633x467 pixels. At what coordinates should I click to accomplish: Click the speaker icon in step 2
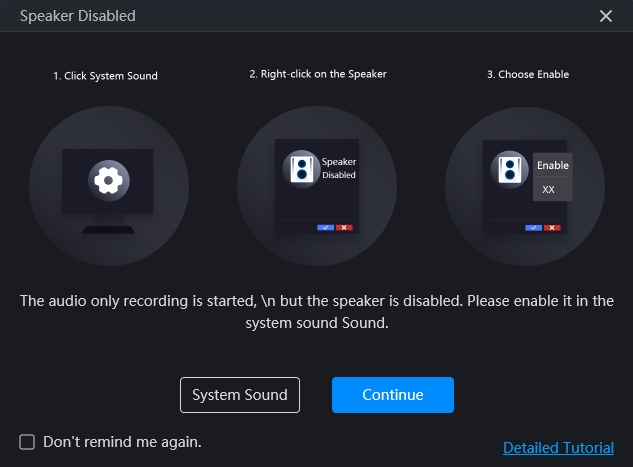click(301, 169)
